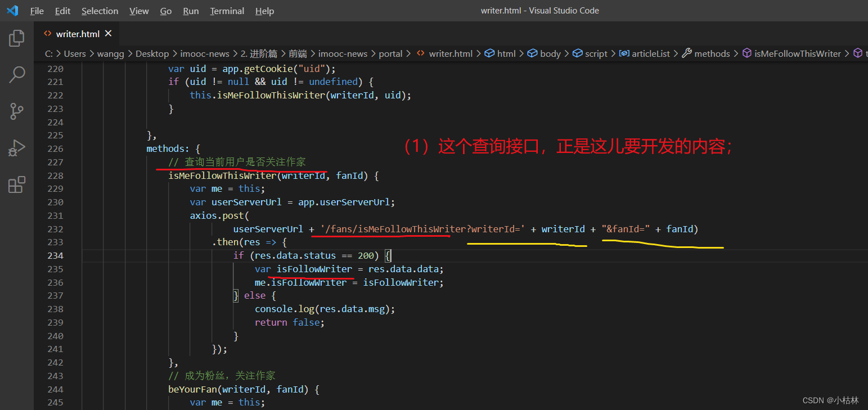
Task: Click the '2. 进阶篇' breadcrumb segment
Action: (259, 53)
